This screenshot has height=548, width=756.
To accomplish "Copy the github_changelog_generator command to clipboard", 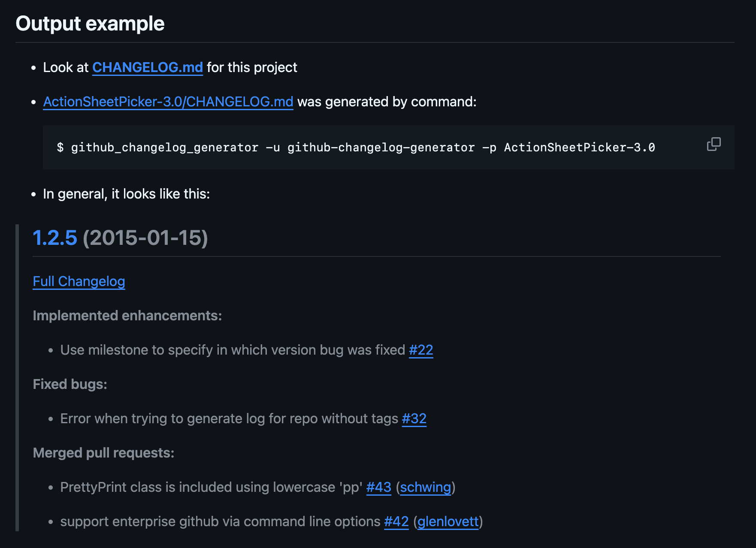I will [714, 144].
